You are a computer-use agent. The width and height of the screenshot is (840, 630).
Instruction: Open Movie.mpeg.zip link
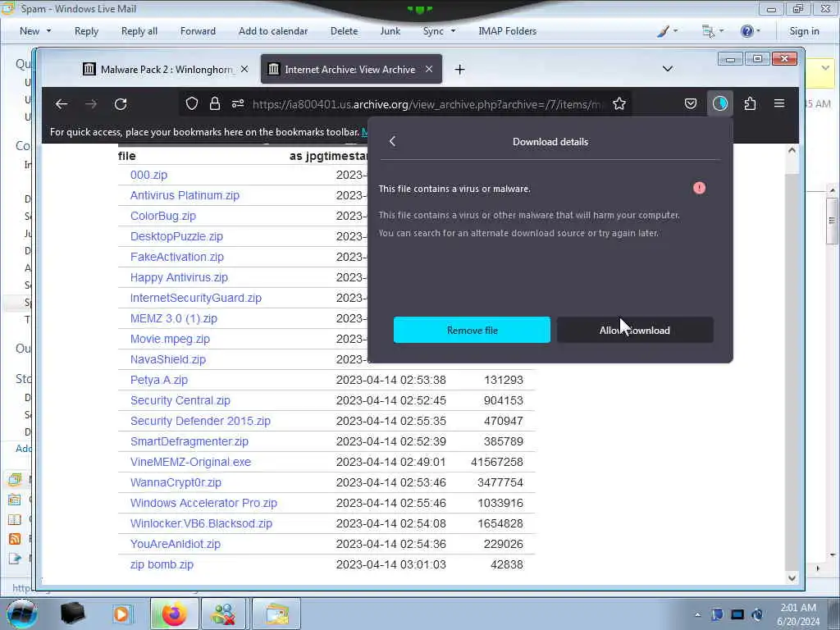coord(170,339)
